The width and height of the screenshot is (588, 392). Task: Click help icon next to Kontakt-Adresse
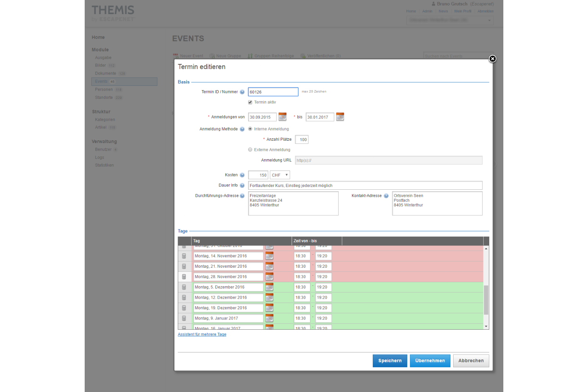pyautogui.click(x=386, y=196)
